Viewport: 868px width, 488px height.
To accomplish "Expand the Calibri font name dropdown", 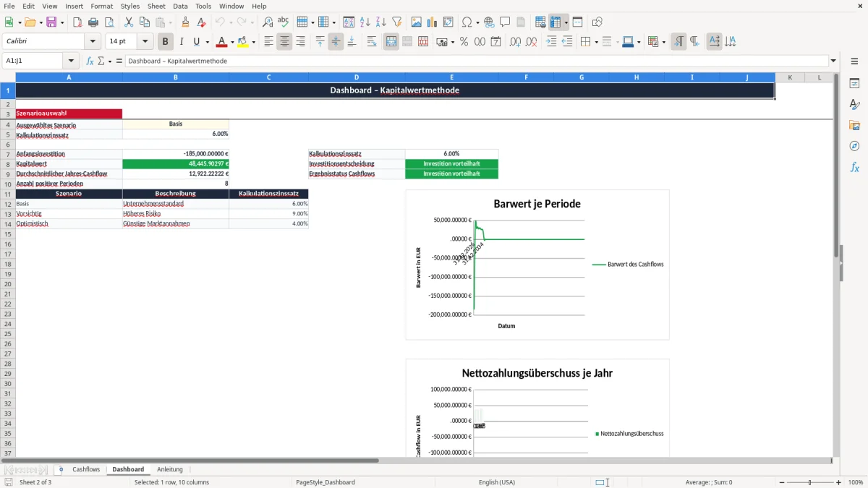I will click(93, 42).
